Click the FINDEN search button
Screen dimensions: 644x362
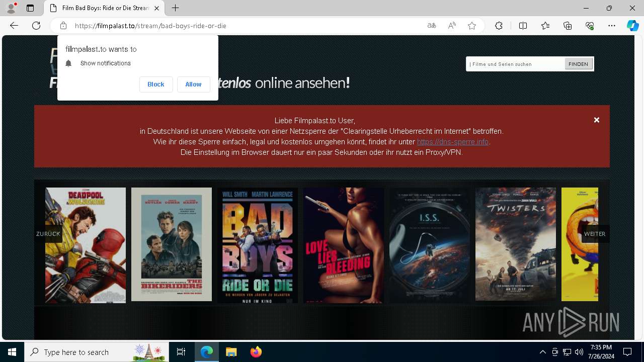click(579, 64)
